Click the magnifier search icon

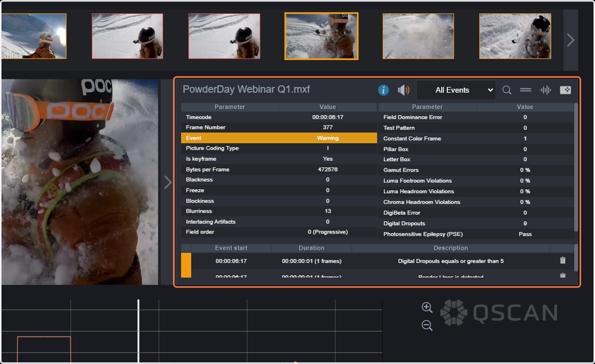507,90
